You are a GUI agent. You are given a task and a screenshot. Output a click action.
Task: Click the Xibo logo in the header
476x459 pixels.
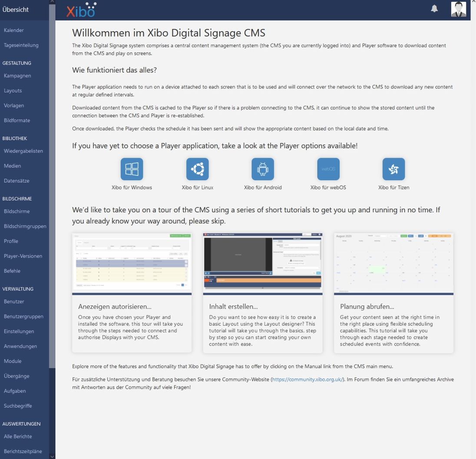pos(81,10)
